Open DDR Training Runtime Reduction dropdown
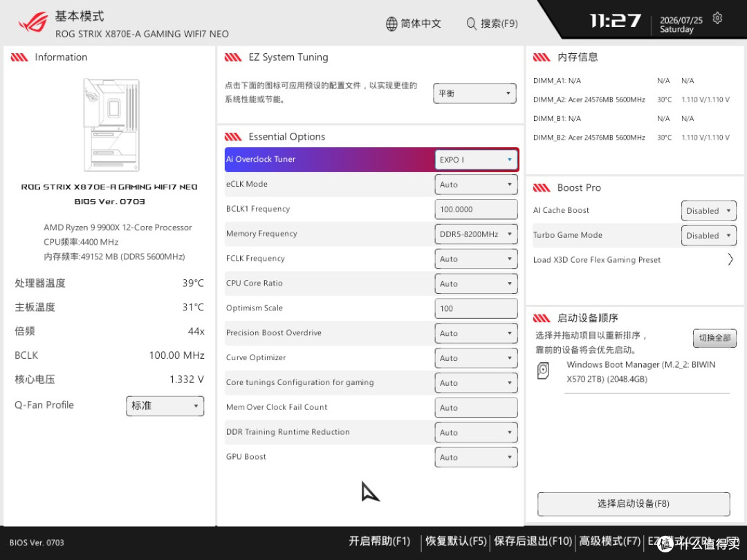Screen dimensions: 747x560 click(477, 432)
